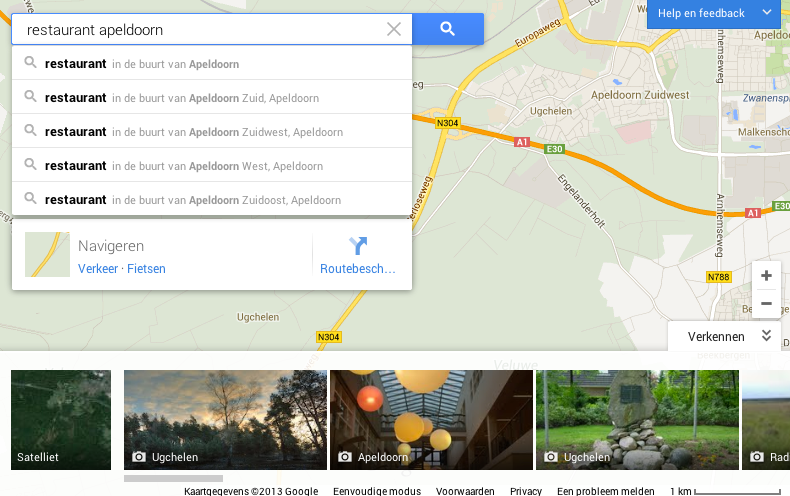
Task: Select suggestion restaurant near Apeldoorn Zuid
Action: coord(212,98)
